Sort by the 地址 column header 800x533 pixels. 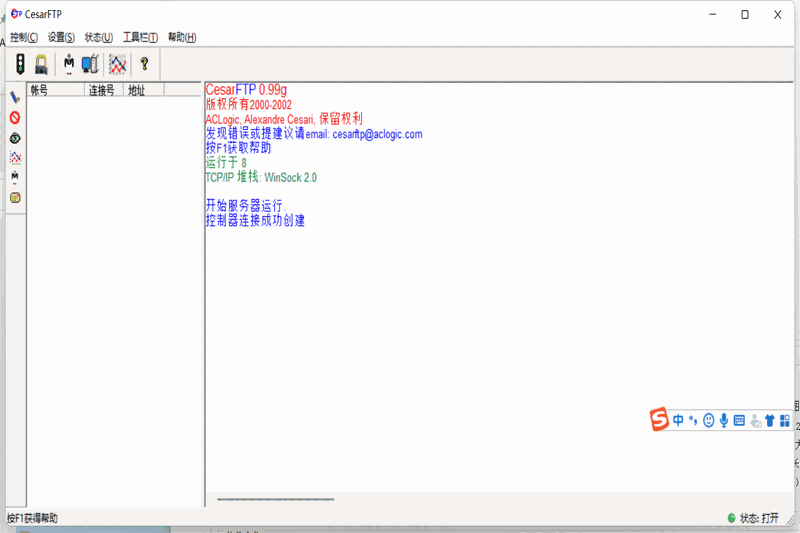[x=144, y=90]
